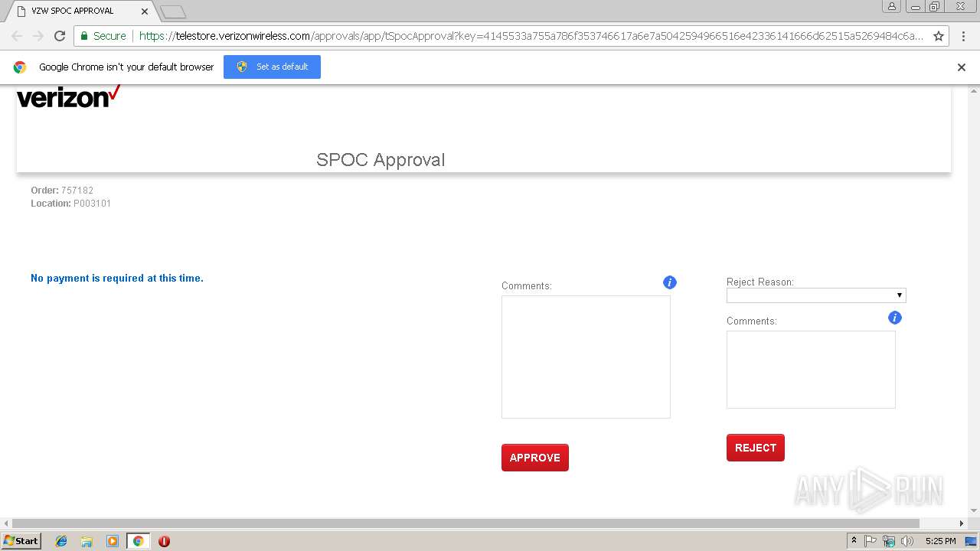Click the Show desktop tray icon

(x=972, y=541)
